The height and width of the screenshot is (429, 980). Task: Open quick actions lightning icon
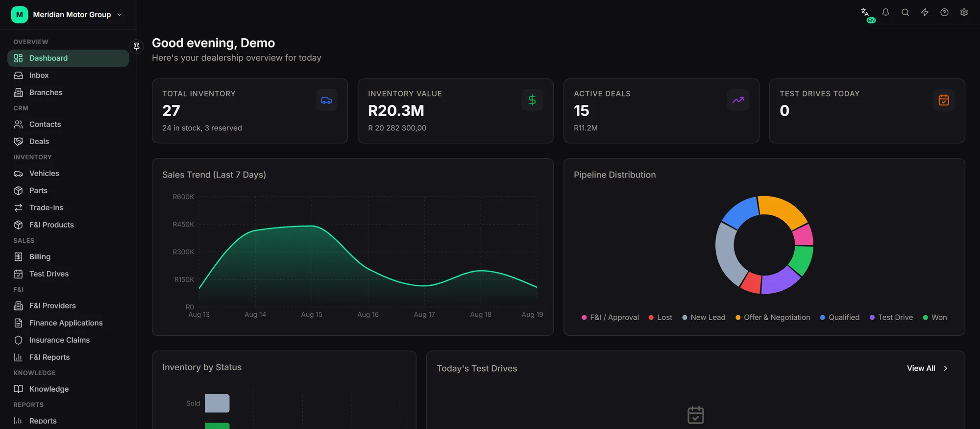point(925,12)
